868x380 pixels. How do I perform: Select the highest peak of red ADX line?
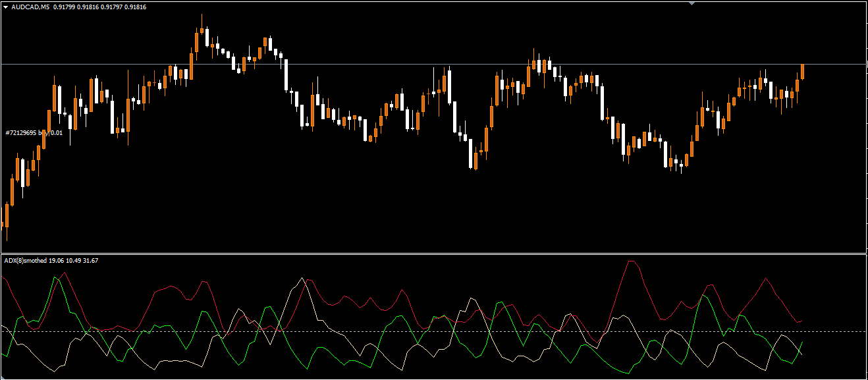[632, 261]
